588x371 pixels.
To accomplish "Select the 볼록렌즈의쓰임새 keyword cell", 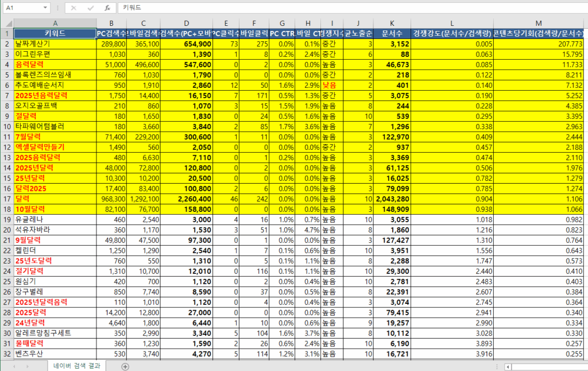I will tap(55, 75).
